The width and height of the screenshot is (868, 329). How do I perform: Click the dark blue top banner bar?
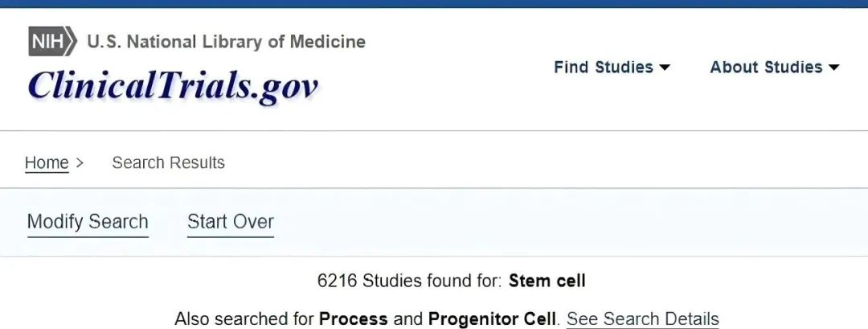(x=434, y=4)
